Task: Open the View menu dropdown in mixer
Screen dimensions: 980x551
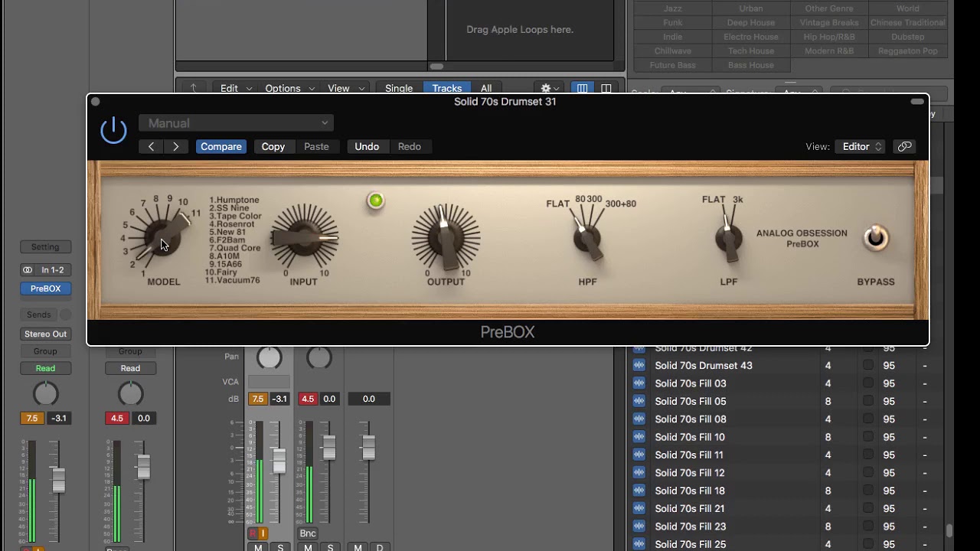Action: coord(346,89)
